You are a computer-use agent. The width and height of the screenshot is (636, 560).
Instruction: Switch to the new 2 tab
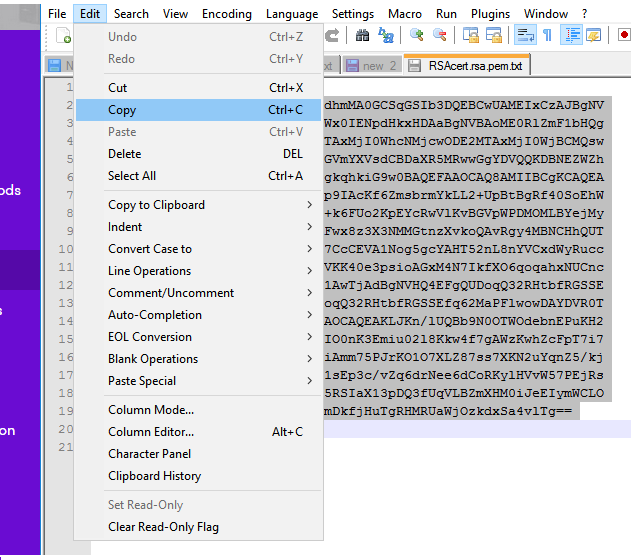[372, 65]
